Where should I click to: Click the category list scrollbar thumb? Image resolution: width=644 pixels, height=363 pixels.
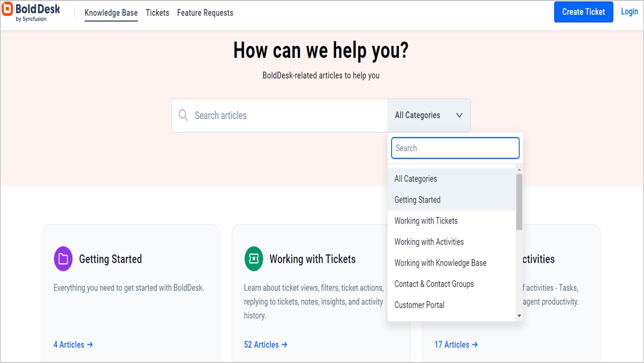pos(519,202)
